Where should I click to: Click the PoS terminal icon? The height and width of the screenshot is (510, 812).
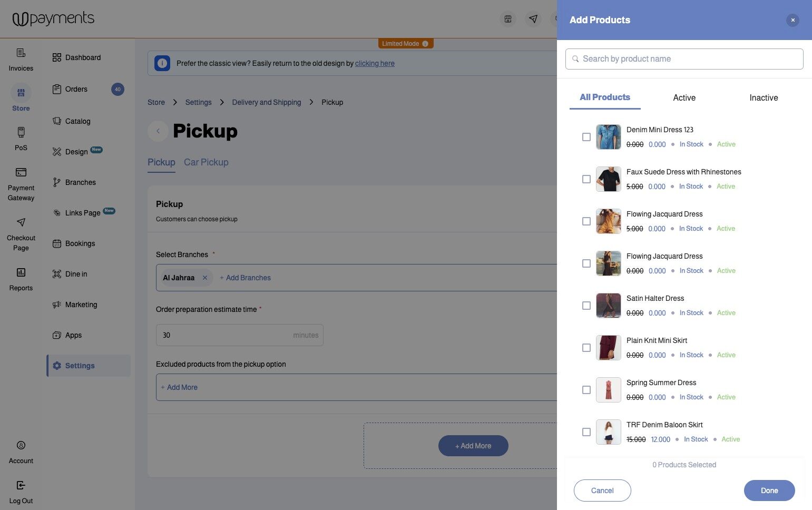click(21, 132)
